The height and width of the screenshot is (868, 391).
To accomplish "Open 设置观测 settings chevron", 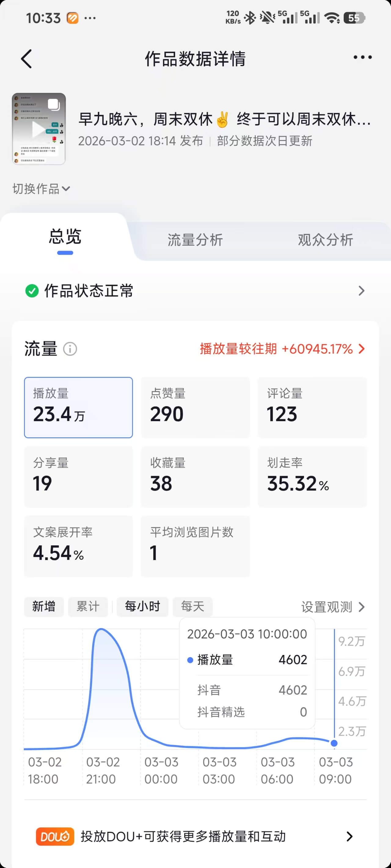I will click(x=361, y=607).
